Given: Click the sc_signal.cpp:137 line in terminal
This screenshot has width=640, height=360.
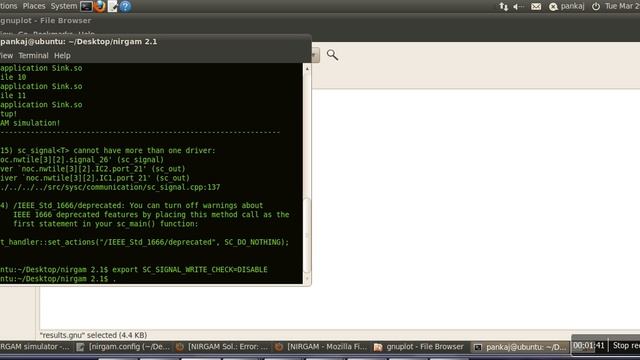Looking at the screenshot, I should (x=110, y=187).
